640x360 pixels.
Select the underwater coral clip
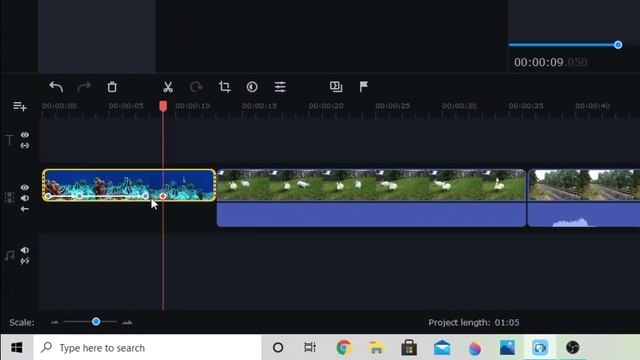click(x=129, y=185)
